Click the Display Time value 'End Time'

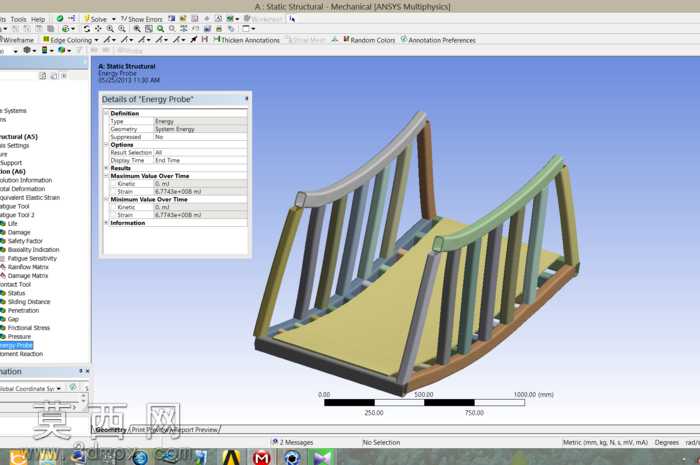200,160
